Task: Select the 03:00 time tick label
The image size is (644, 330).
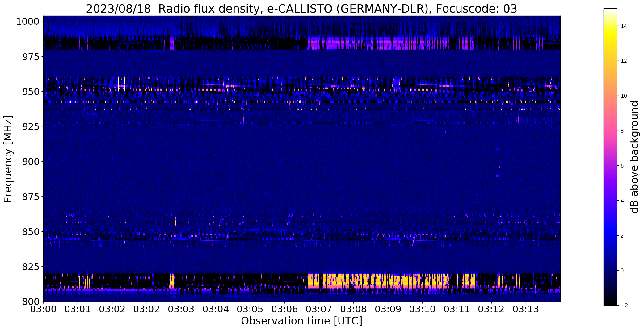Action: (43, 309)
